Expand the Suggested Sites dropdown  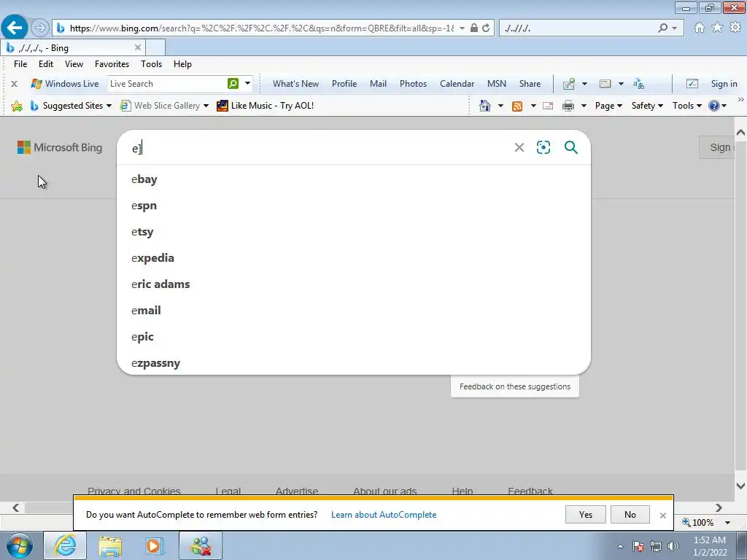click(x=109, y=106)
